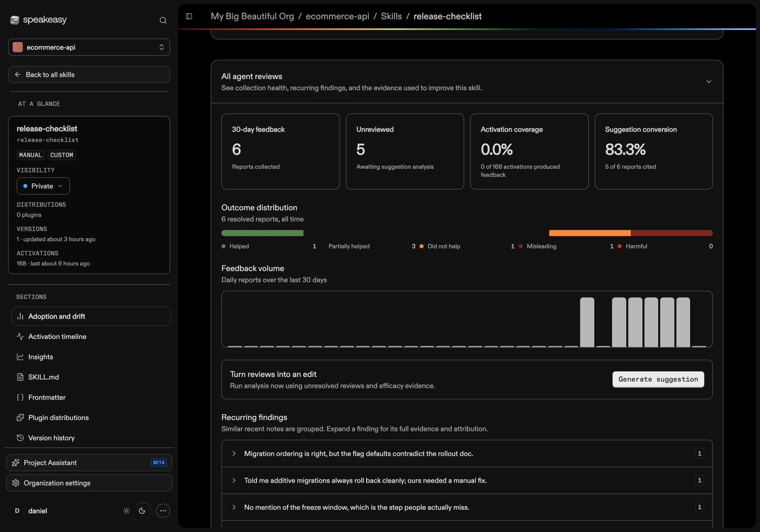Open the ecommerce-api breadcrumb link

337,16
